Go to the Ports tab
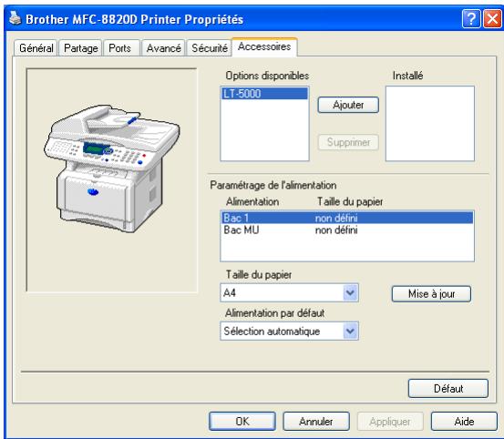Screen dimensions: 504x439 [x=121, y=48]
